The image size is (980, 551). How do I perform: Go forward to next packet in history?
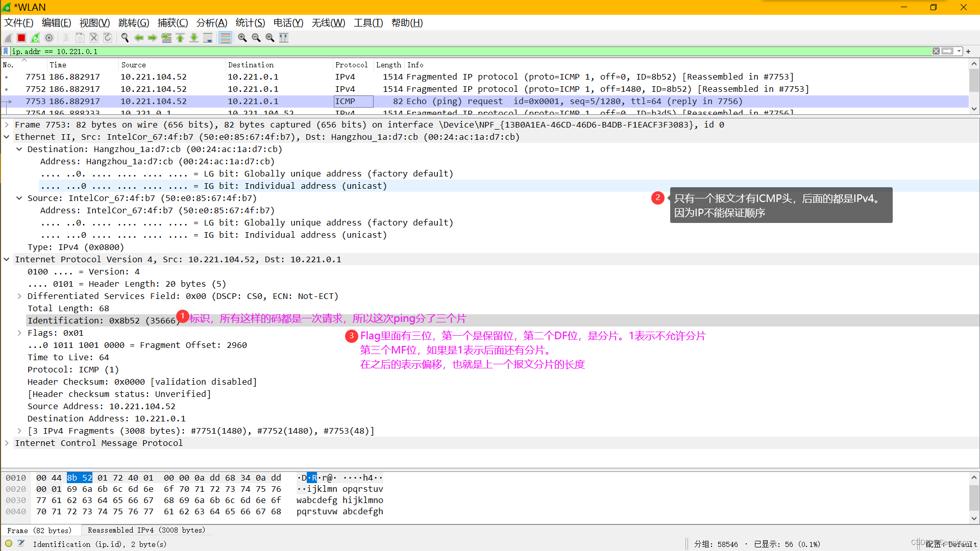point(153,38)
